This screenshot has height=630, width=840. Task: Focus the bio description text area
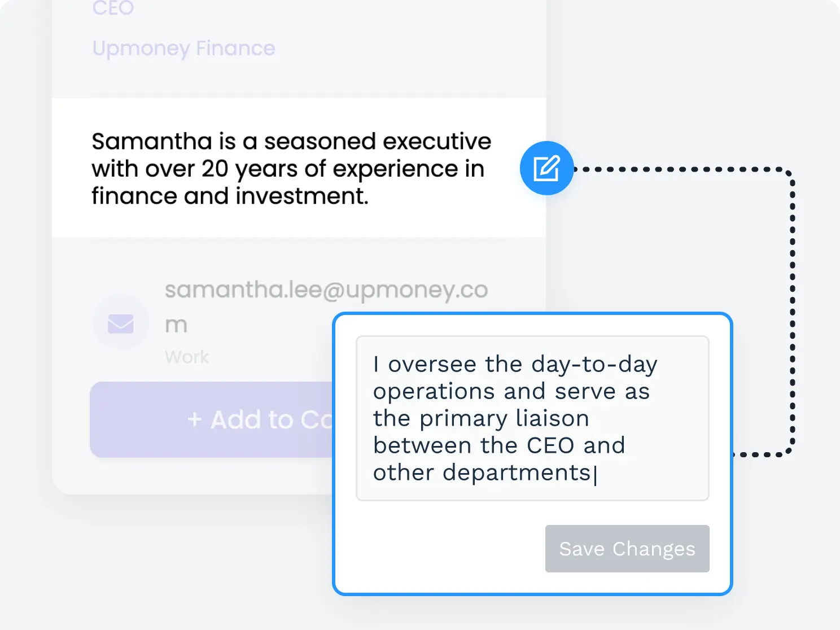(532, 418)
